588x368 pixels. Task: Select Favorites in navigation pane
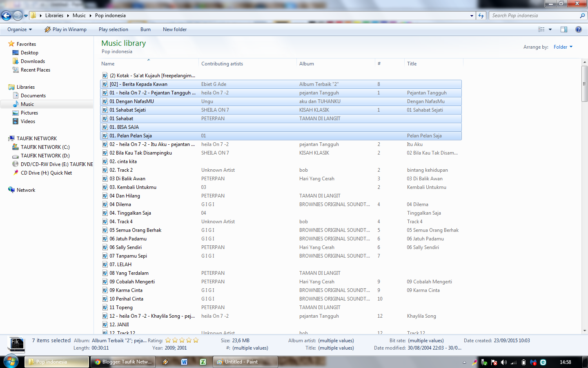[x=26, y=44]
